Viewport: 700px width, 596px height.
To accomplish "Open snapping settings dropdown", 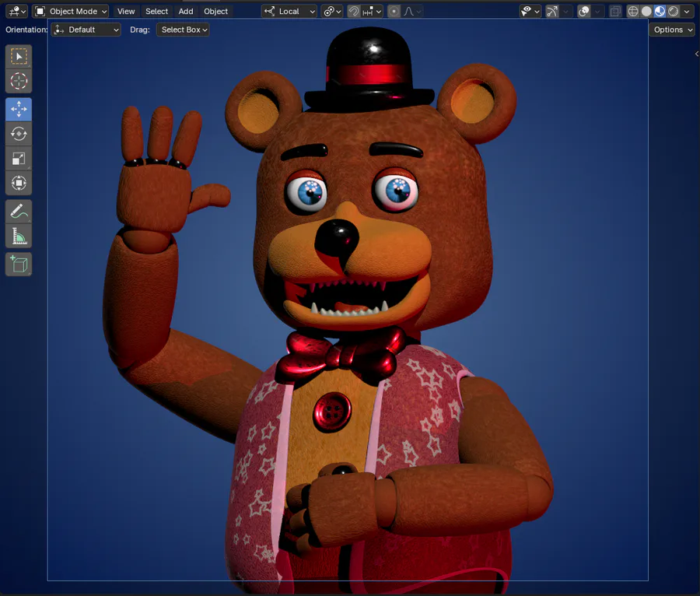I will coord(372,11).
